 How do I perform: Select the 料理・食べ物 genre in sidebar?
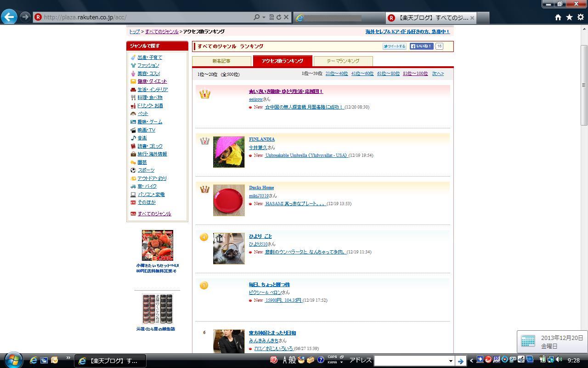(150, 98)
